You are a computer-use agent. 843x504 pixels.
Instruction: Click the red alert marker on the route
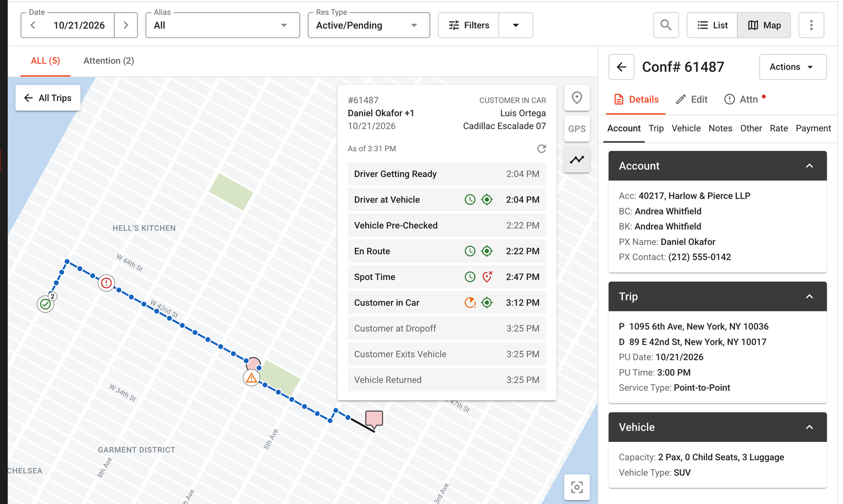pos(106,283)
